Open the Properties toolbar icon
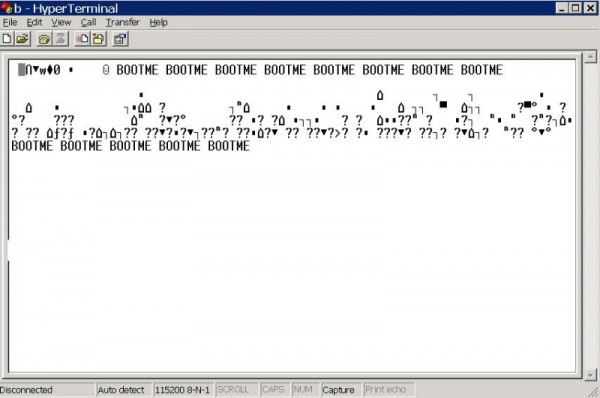The image size is (600, 398). (120, 39)
